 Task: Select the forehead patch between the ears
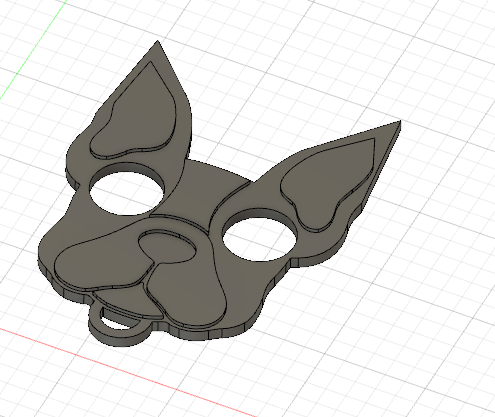pyautogui.click(x=203, y=193)
